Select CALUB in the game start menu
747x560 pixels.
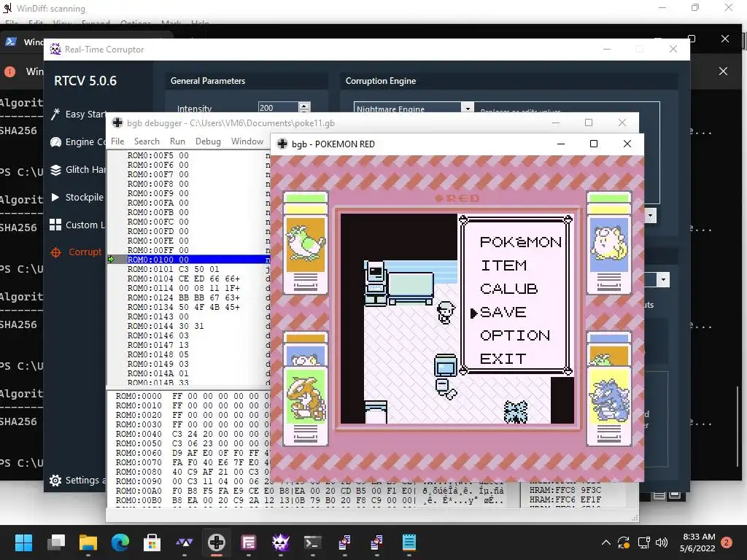508,289
